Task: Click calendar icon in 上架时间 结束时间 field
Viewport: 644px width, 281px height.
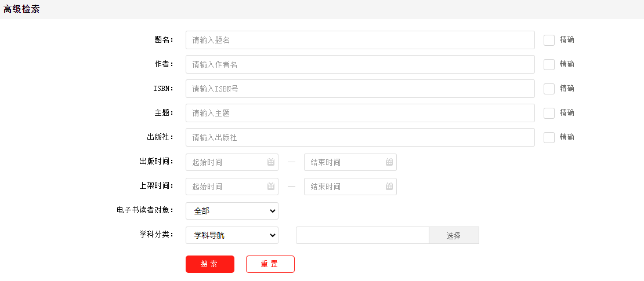Action: pos(389,187)
